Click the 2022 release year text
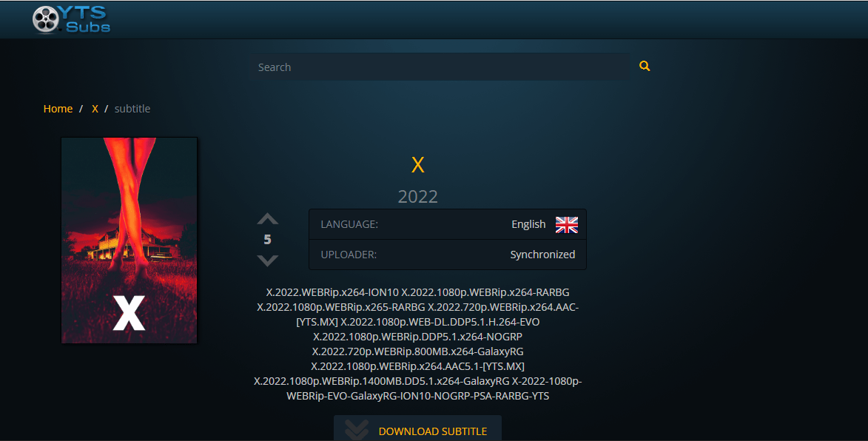This screenshot has width=868, height=441. pyautogui.click(x=418, y=196)
